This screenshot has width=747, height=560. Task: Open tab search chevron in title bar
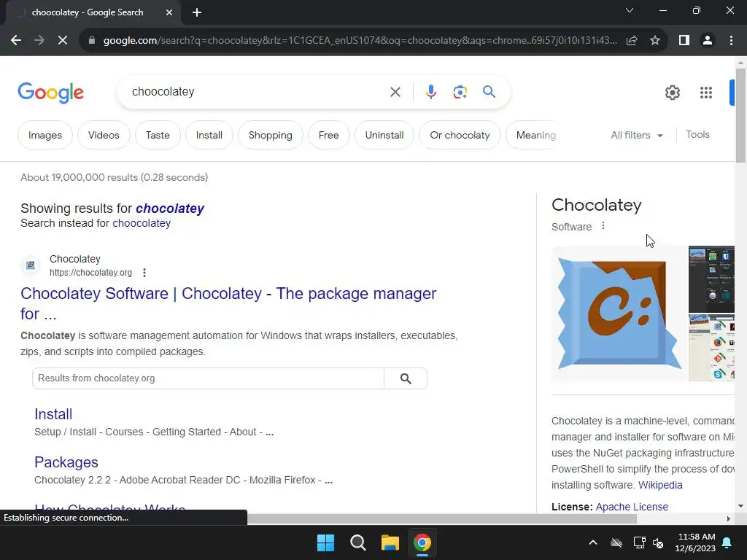[x=630, y=10]
